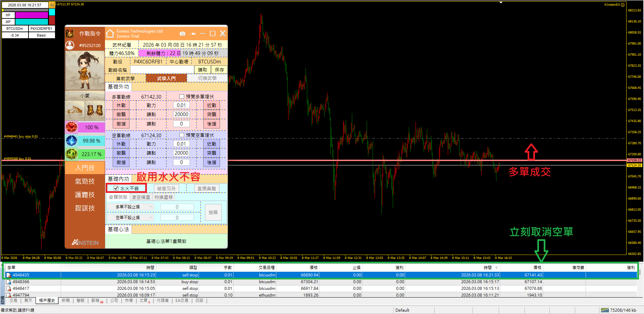Click the cyan square in the HP/MP widget
This screenshot has width=644, height=314.
coord(52,12)
